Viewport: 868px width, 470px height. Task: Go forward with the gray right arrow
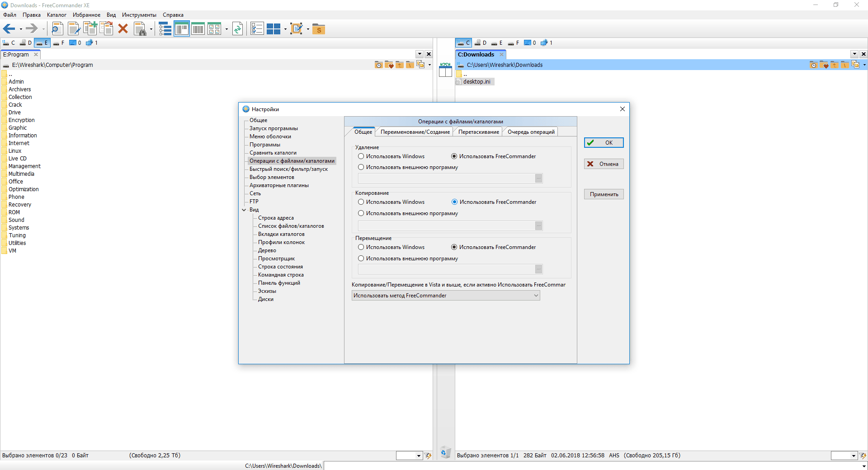coord(31,29)
